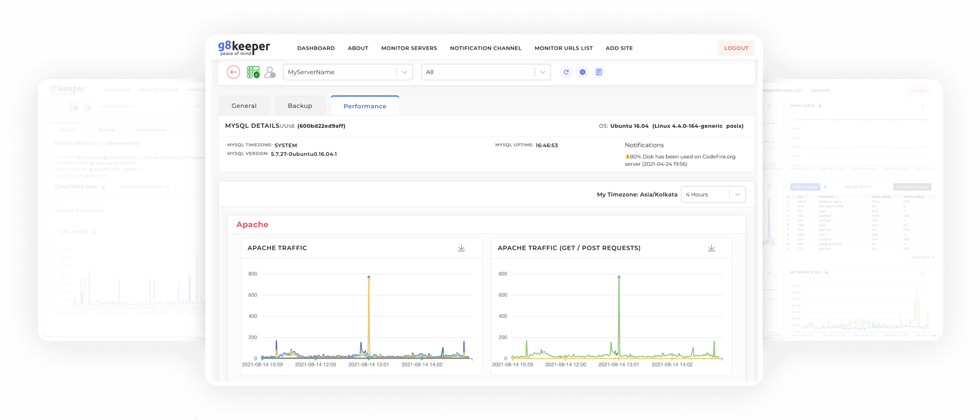The image size is (980, 420).
Task: Click the user profile icon
Action: tap(270, 72)
